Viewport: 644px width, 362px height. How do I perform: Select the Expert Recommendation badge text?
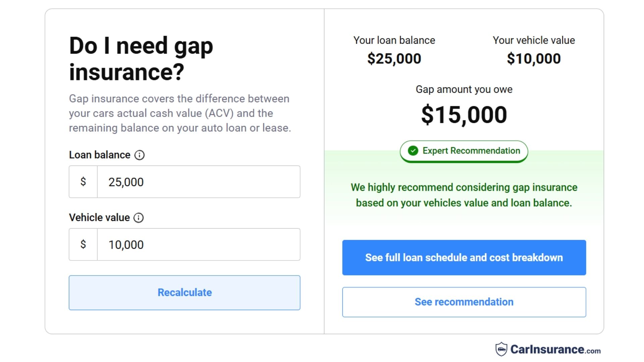tap(471, 151)
